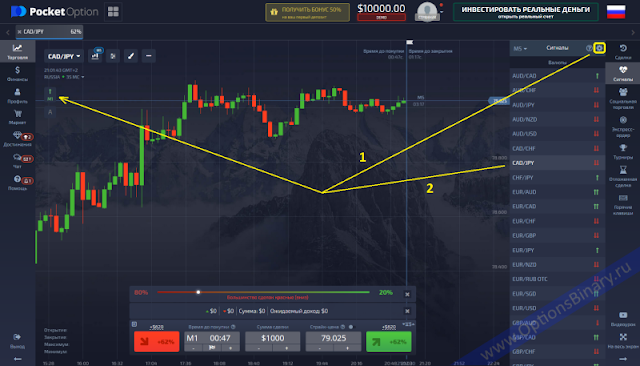The width and height of the screenshot is (640, 366).
Task: Click the $1000 trade amount field
Action: [x=273, y=338]
